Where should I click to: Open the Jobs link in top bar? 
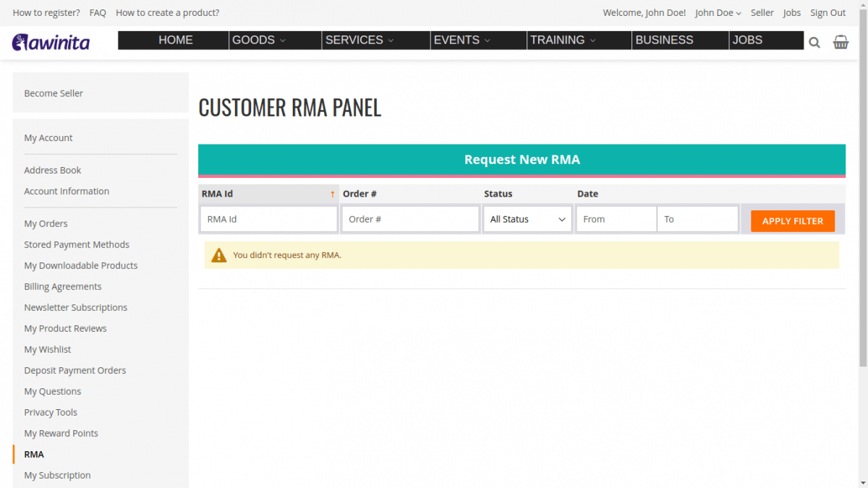tap(792, 12)
